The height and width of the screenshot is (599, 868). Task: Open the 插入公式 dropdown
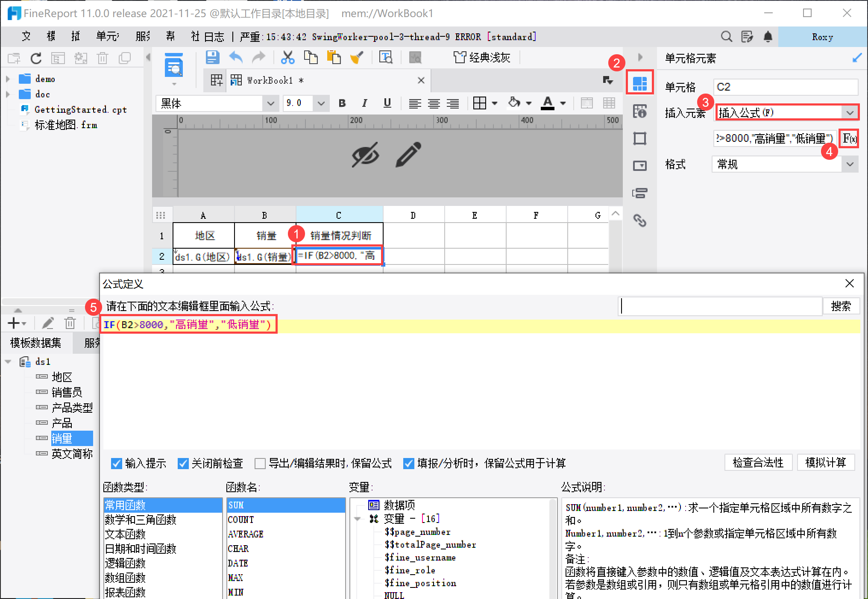pos(850,113)
